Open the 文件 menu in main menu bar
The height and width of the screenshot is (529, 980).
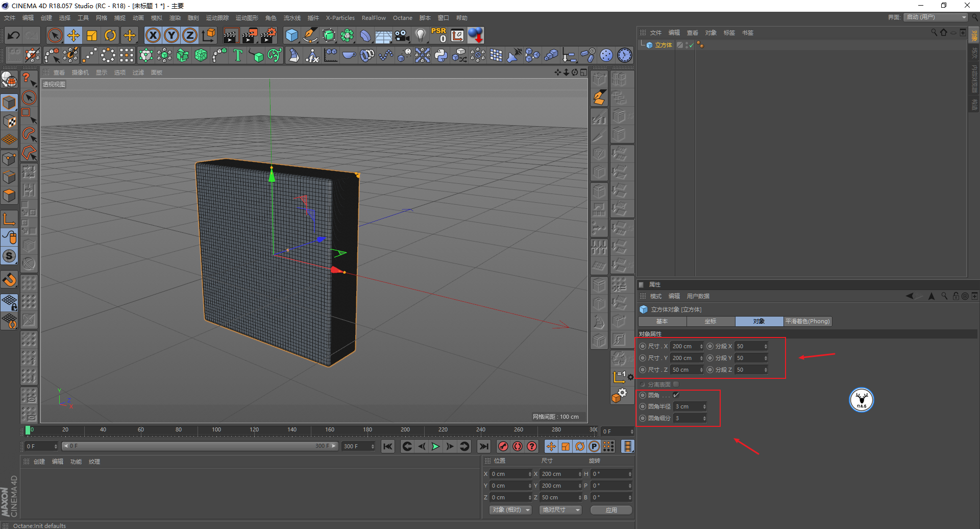point(10,18)
